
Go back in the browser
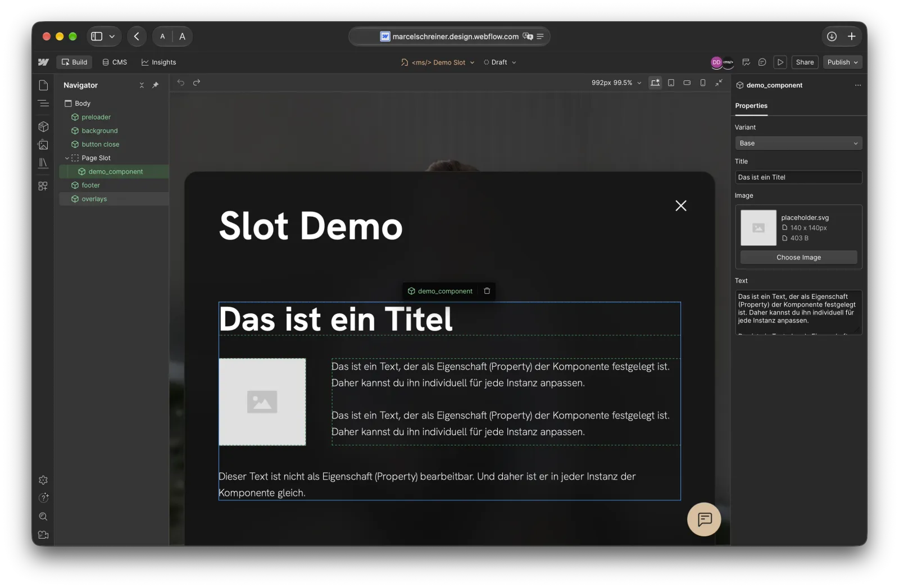click(x=137, y=37)
